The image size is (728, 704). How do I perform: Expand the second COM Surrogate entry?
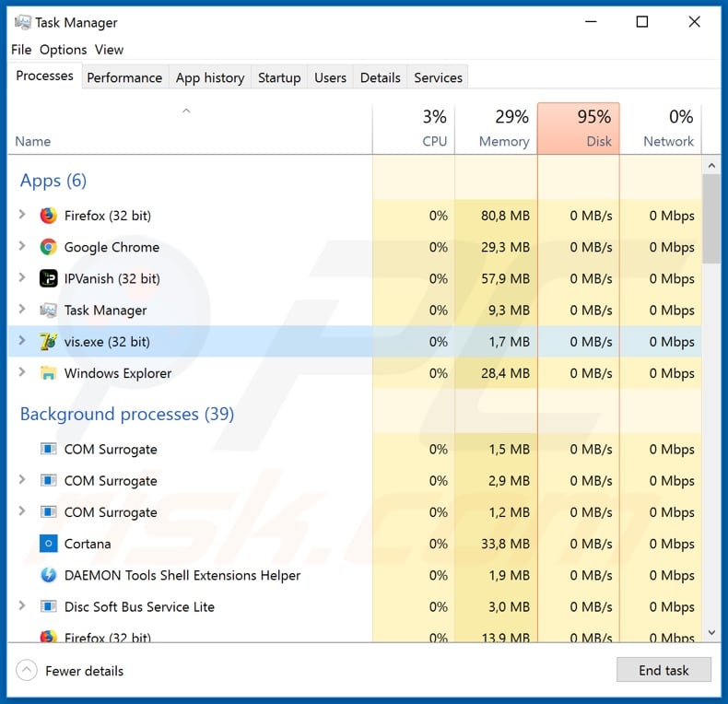pyautogui.click(x=21, y=480)
